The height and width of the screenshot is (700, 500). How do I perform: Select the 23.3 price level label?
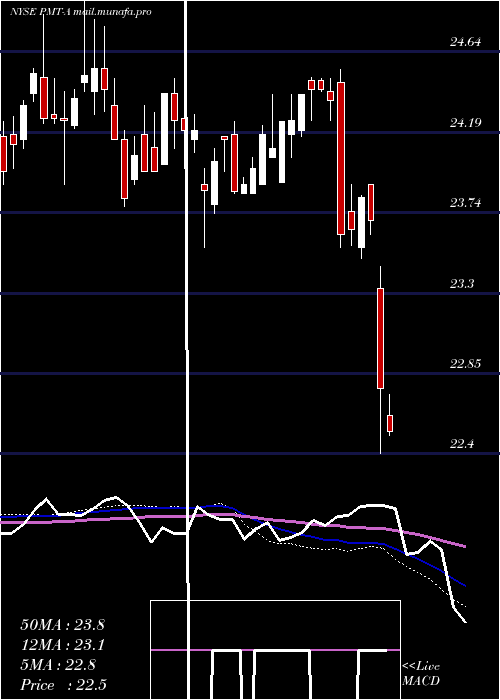point(461,283)
